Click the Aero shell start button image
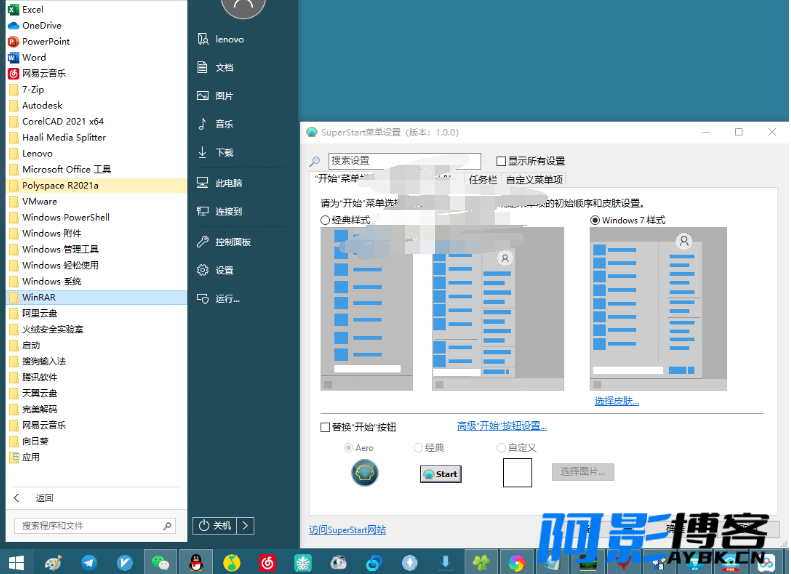 click(x=365, y=473)
